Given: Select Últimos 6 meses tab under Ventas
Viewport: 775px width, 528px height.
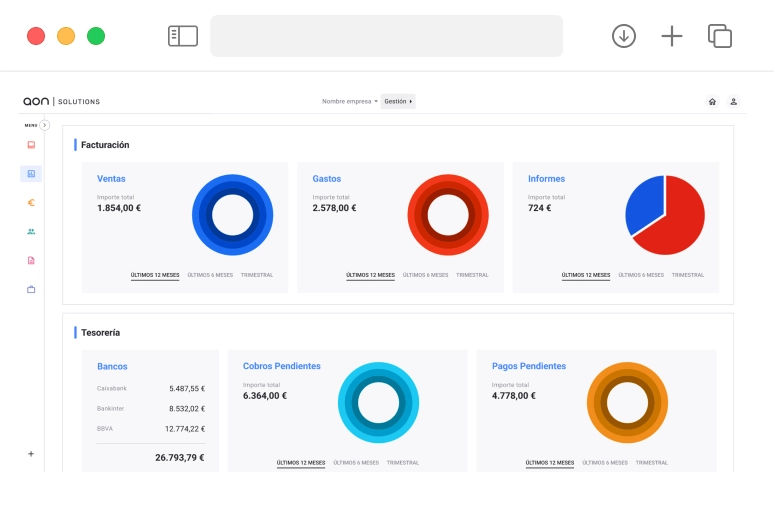Looking at the screenshot, I should 210,275.
